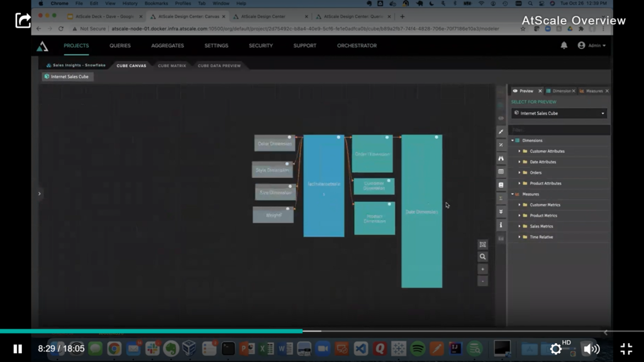Collapse the Dimensions tree group
Image resolution: width=644 pixels, height=362 pixels.
[513, 140]
